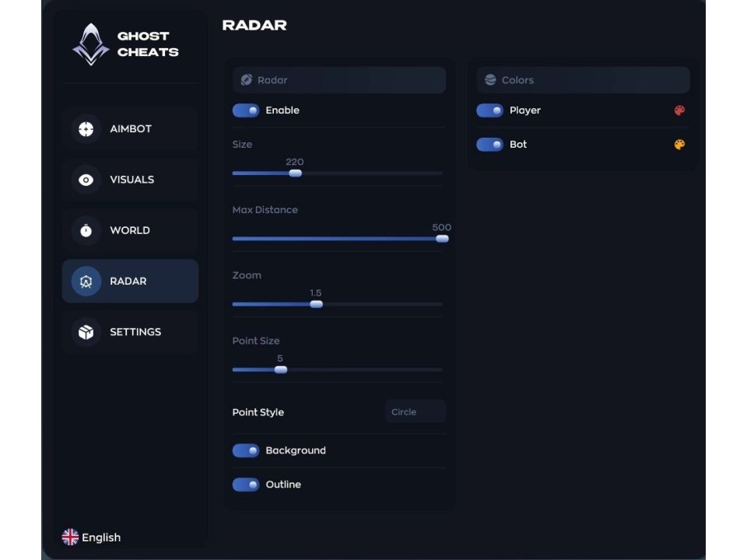Viewport: 747px width, 560px height.
Task: Click the Point Size slider handle
Action: [x=281, y=369]
